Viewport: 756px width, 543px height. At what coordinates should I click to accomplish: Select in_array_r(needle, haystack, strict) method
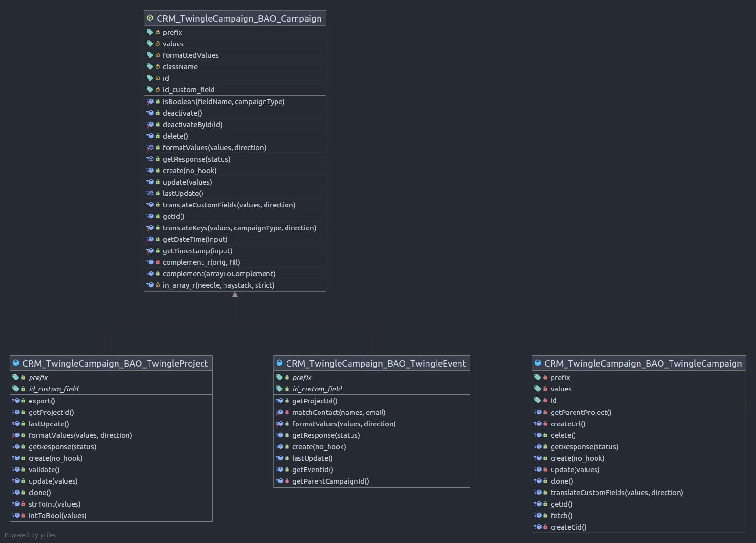point(235,285)
